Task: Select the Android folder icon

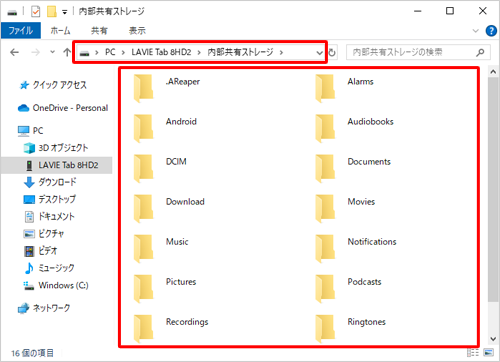Action: [x=144, y=128]
